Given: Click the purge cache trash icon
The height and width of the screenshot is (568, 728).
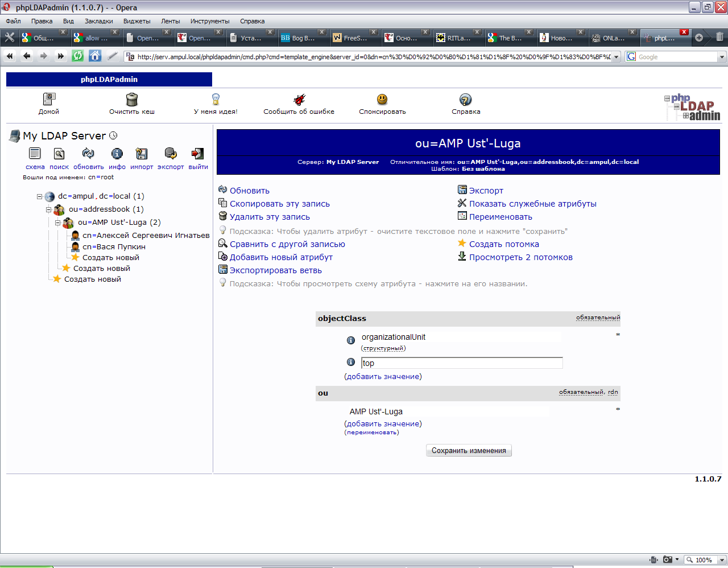Looking at the screenshot, I should [132, 100].
